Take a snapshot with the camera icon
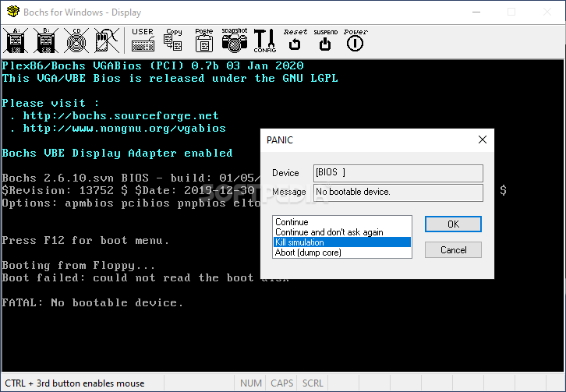 pyautogui.click(x=234, y=41)
